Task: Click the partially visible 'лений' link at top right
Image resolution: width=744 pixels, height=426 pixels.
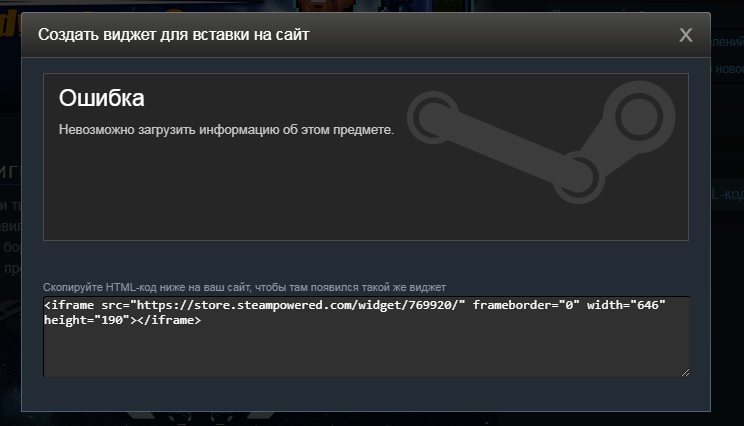Action: click(x=727, y=42)
